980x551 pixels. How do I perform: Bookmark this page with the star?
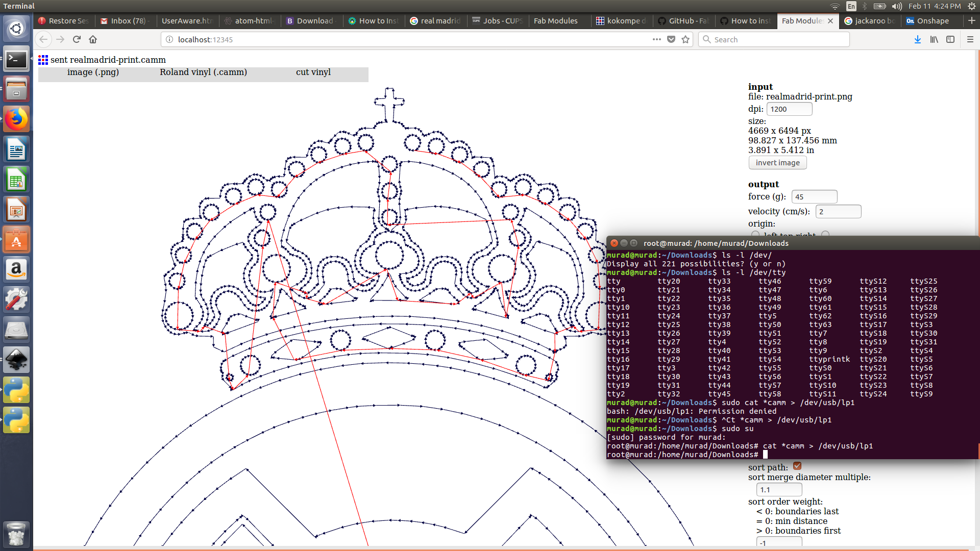coord(685,39)
